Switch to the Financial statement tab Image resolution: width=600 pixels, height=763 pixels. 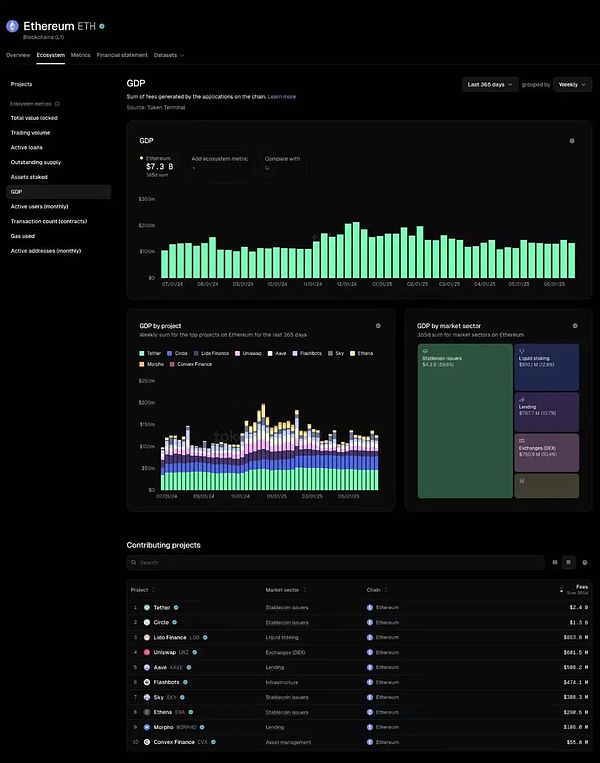coord(122,55)
